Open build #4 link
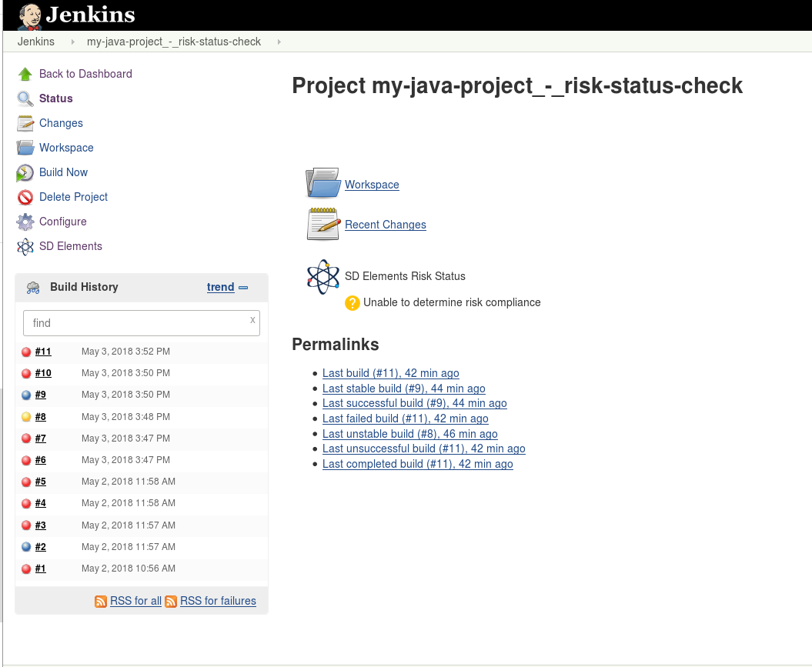The width and height of the screenshot is (812, 667). pyautogui.click(x=40, y=503)
